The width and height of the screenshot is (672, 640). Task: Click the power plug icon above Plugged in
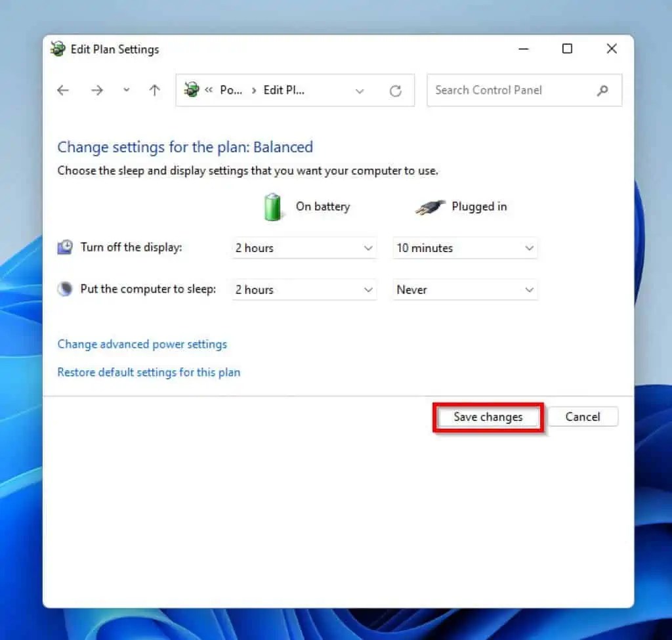429,206
